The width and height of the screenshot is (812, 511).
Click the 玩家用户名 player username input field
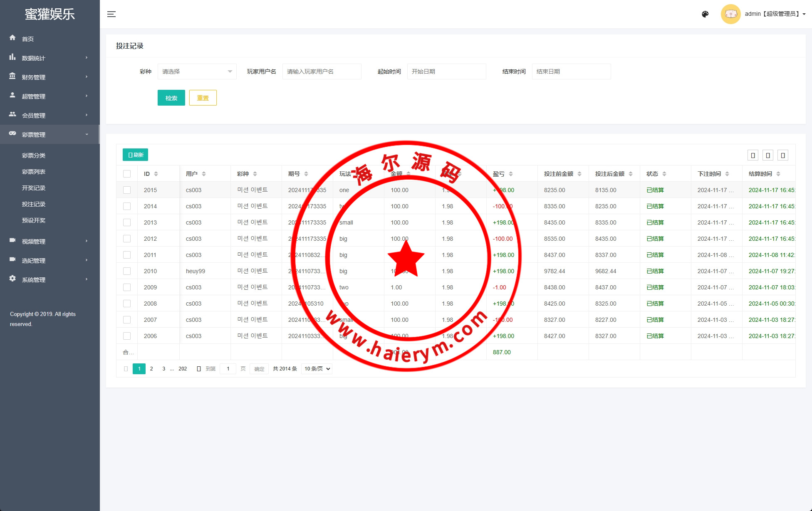pos(322,72)
